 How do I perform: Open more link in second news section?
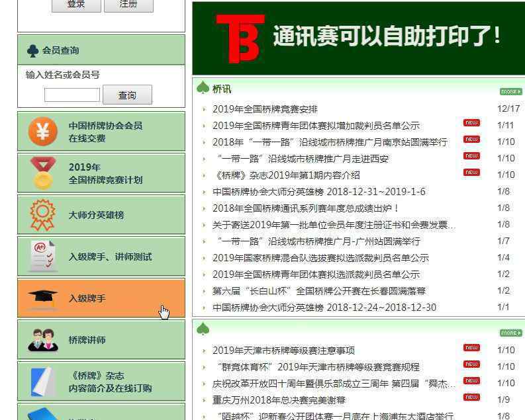pos(511,333)
